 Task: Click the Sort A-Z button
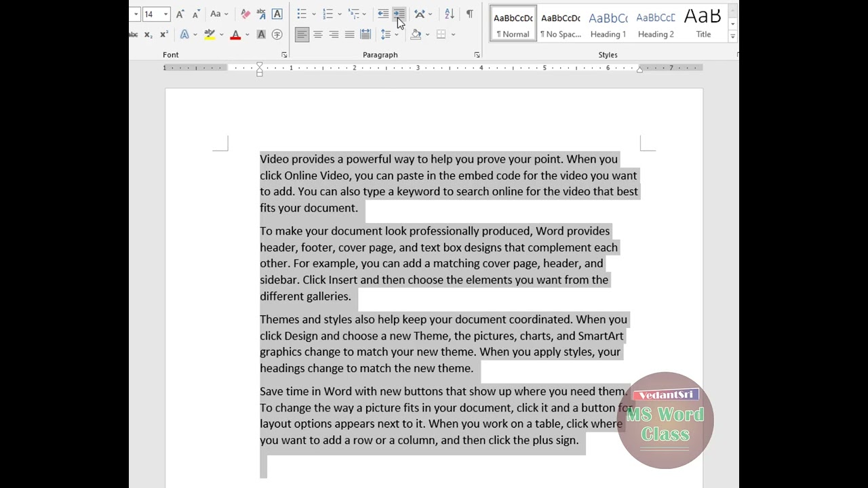click(x=450, y=14)
